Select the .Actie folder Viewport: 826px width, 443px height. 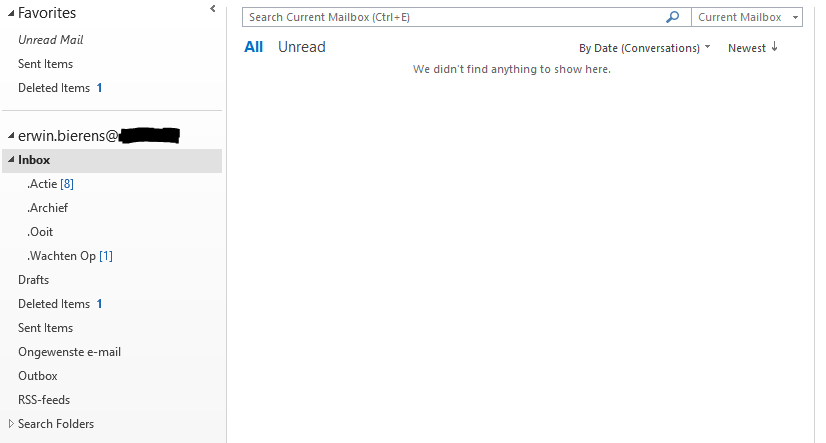tap(50, 184)
